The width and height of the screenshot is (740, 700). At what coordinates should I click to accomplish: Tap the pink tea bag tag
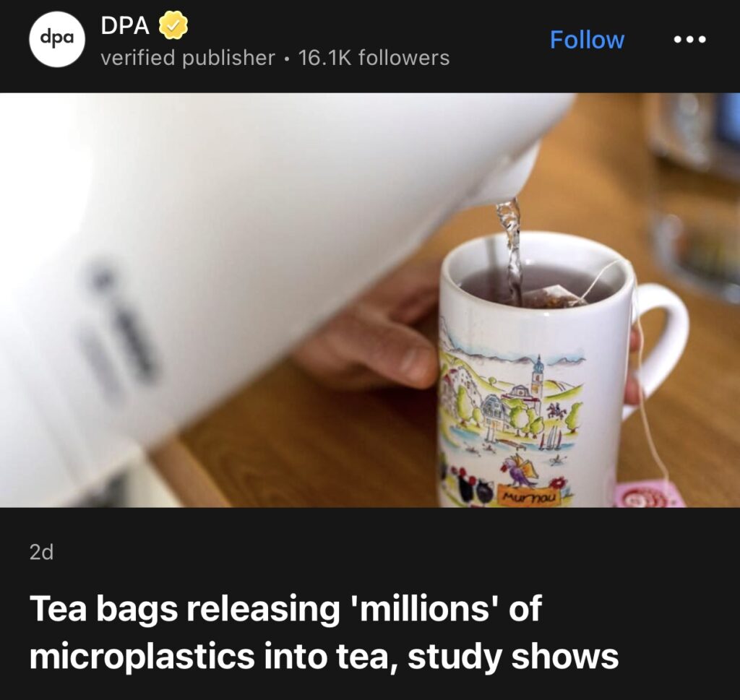click(x=649, y=493)
